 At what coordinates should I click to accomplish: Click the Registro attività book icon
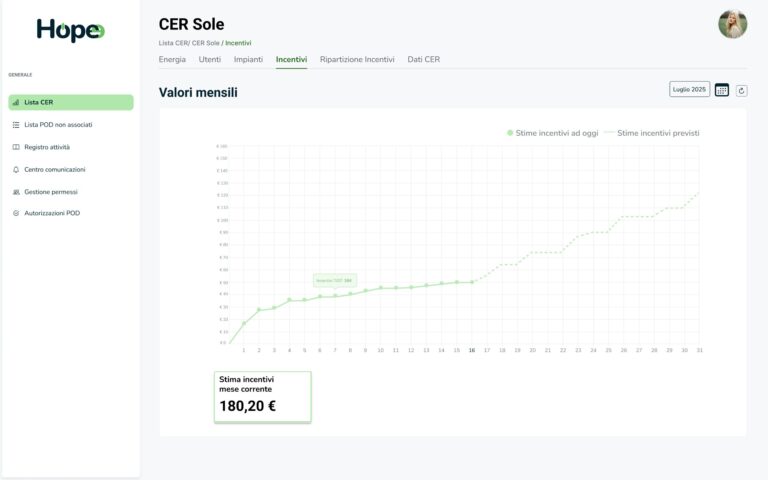click(x=16, y=147)
